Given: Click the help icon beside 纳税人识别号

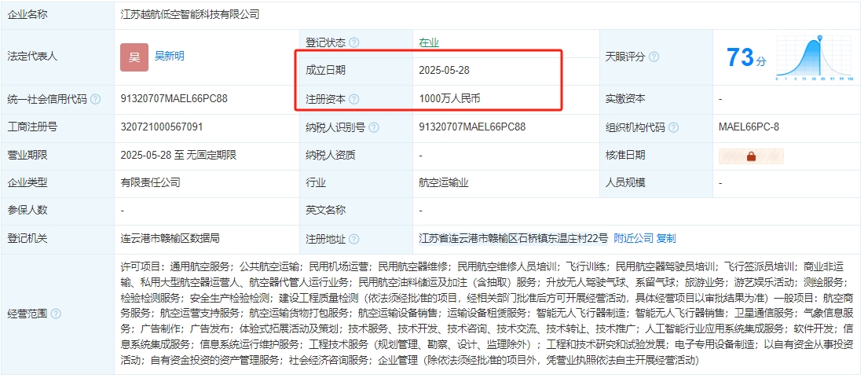Looking at the screenshot, I should [x=374, y=128].
